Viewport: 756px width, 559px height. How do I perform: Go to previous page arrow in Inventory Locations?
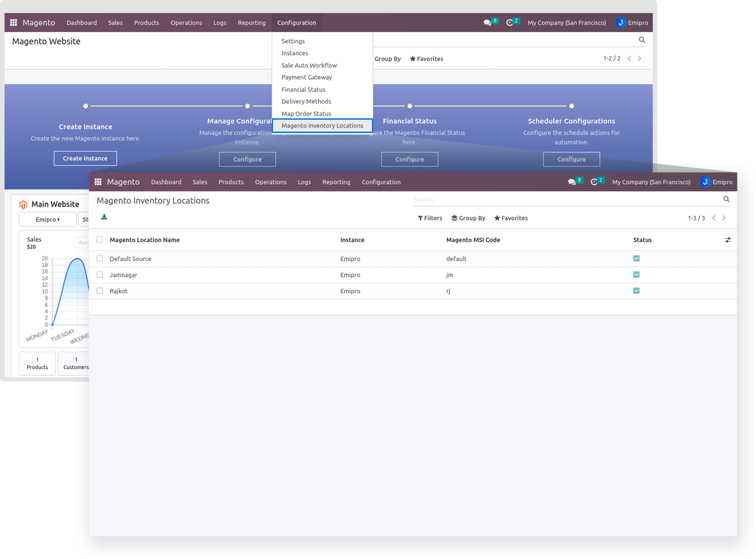(x=713, y=218)
